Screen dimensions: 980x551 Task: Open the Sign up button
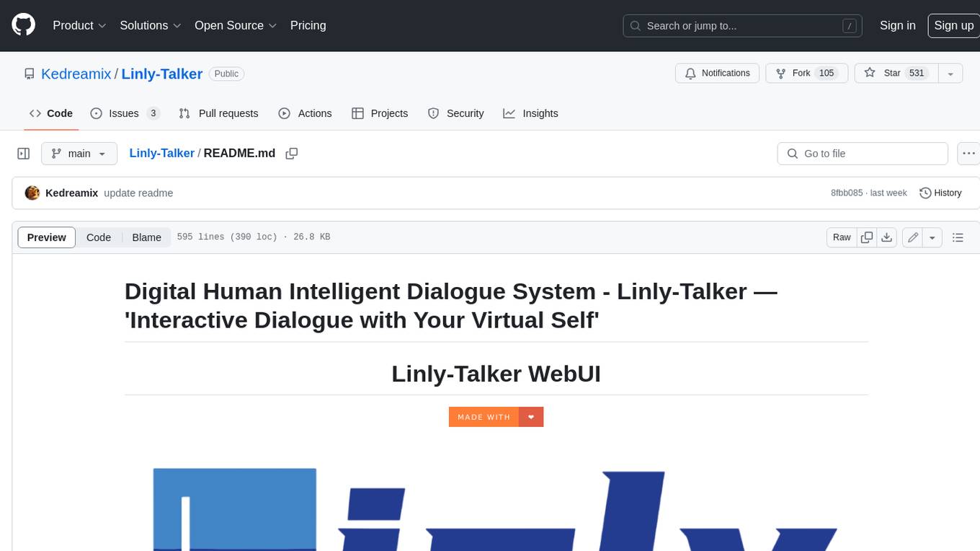(x=953, y=25)
